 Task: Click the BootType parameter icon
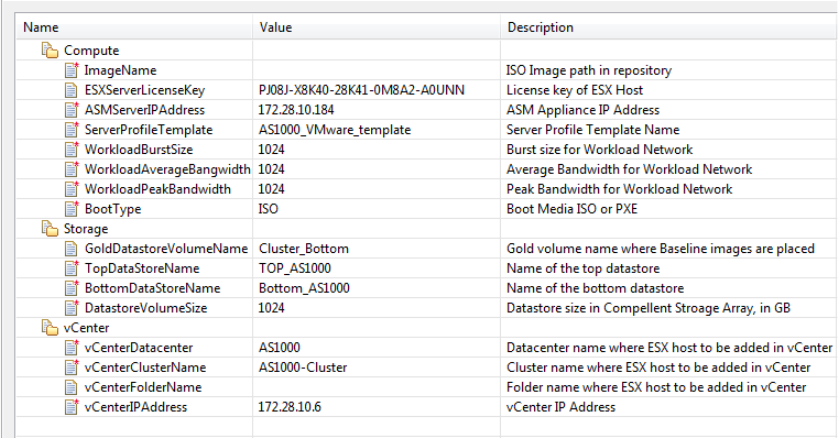click(x=71, y=209)
